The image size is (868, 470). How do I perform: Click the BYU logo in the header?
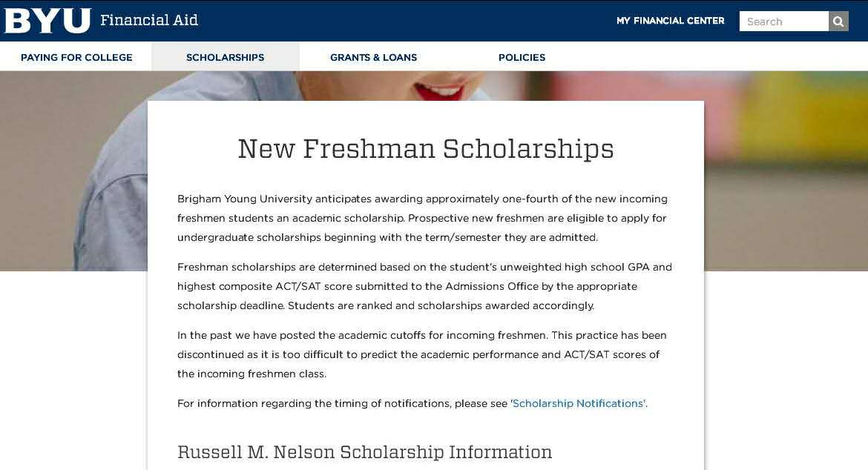tap(47, 21)
